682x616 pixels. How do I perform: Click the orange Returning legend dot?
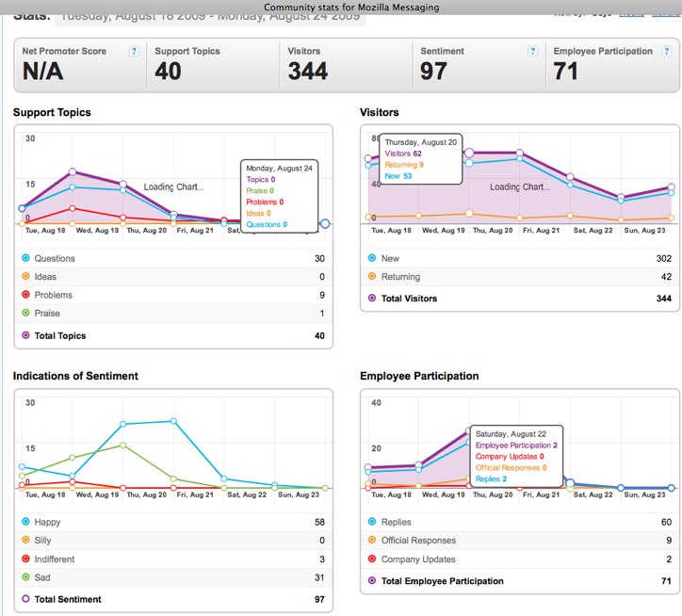371,277
